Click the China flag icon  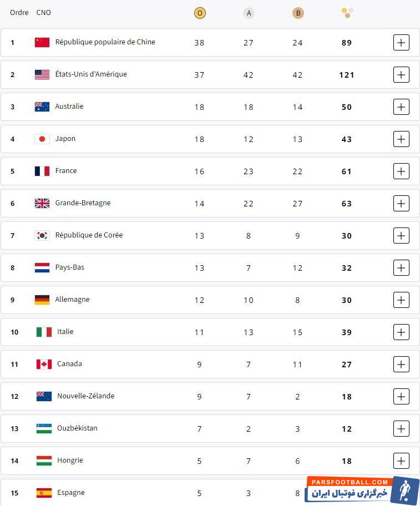coord(42,42)
